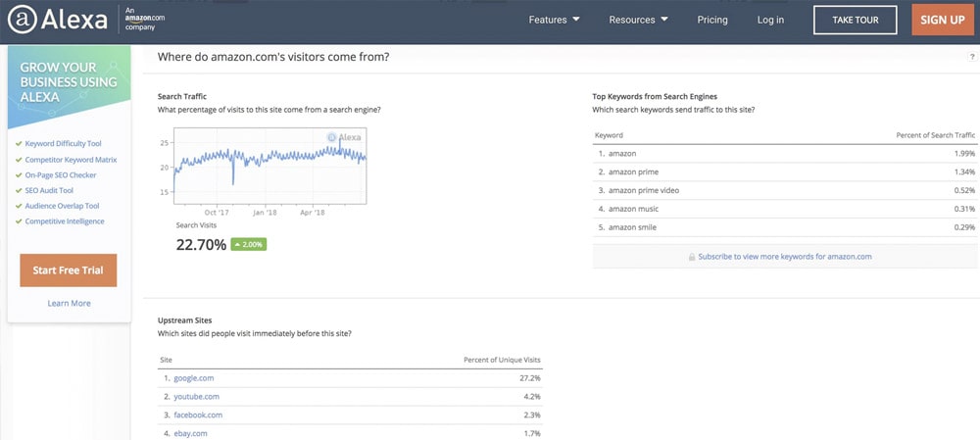This screenshot has width=980, height=440.
Task: Click the Percent of Search Traffic column header
Action: [936, 135]
